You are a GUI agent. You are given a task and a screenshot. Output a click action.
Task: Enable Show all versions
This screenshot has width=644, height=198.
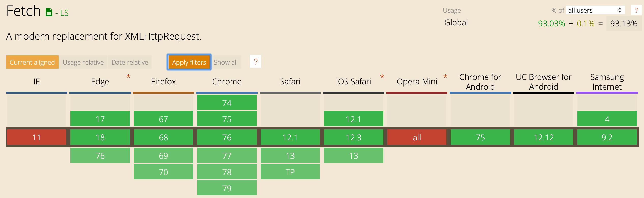click(226, 62)
